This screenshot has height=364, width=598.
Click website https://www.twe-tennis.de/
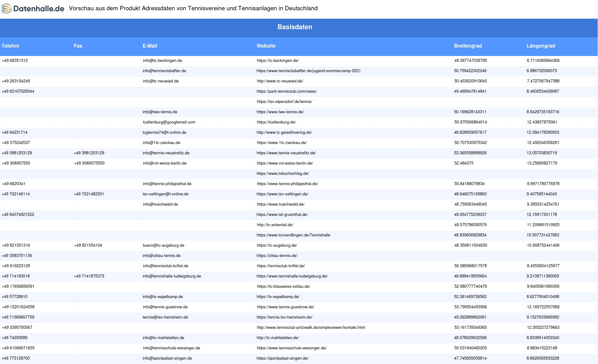280,112
